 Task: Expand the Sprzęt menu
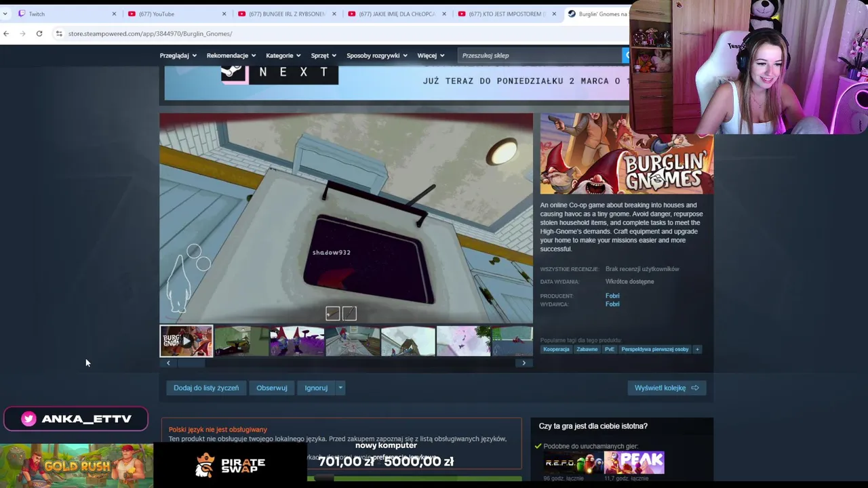click(323, 56)
